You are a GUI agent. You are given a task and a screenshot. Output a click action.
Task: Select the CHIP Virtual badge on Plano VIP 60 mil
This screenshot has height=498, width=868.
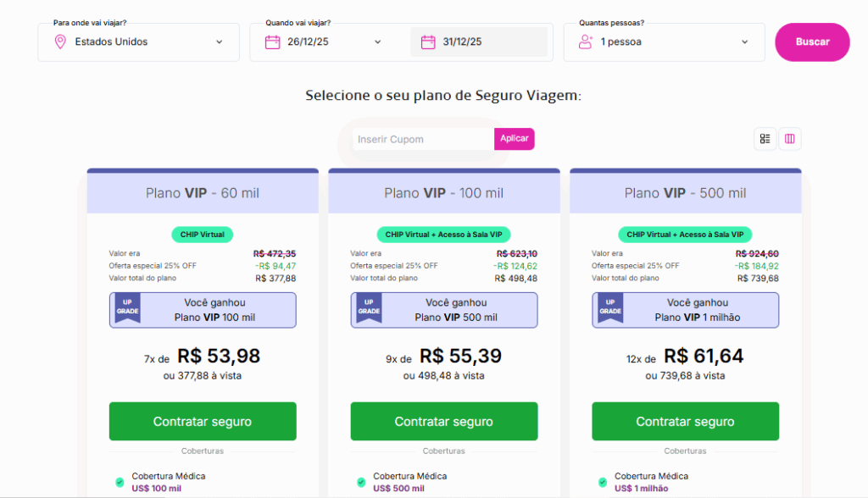[202, 235]
